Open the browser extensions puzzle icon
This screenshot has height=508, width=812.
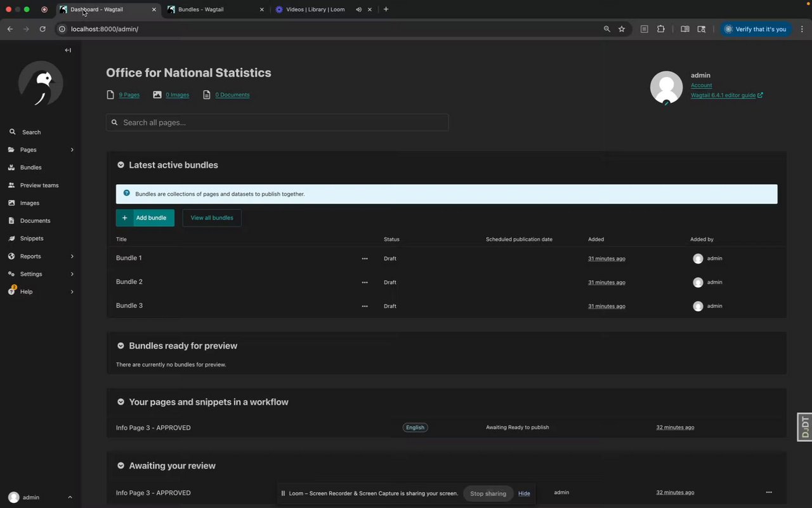(661, 29)
